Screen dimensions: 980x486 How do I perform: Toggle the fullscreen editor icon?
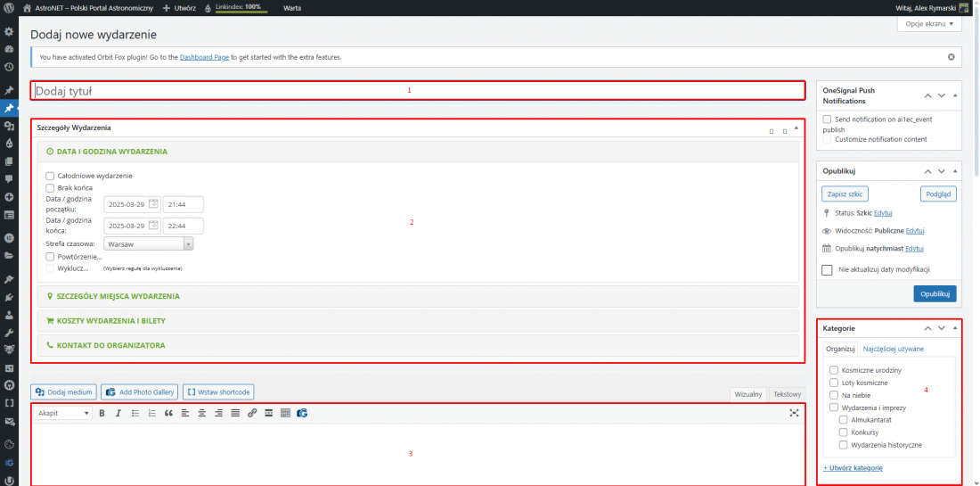(794, 413)
